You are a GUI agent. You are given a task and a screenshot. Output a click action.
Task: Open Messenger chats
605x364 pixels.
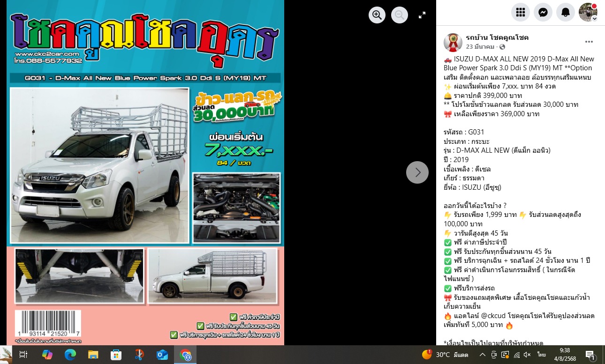[x=543, y=12]
